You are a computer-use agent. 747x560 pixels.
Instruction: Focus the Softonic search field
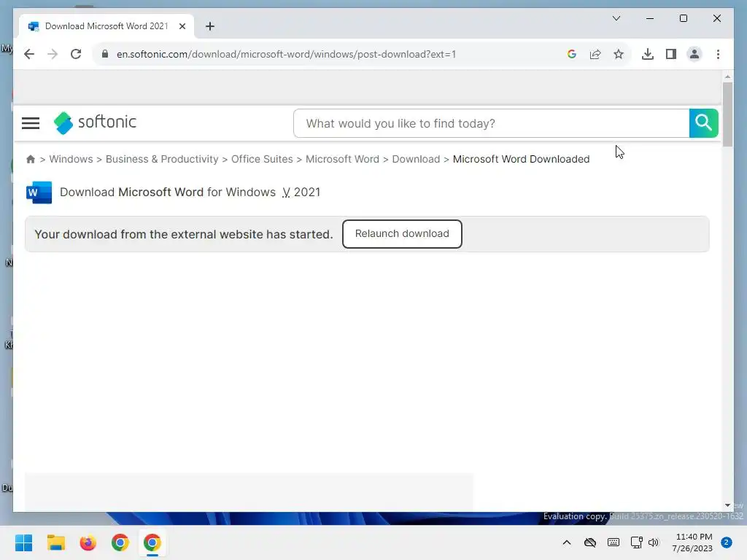point(491,123)
